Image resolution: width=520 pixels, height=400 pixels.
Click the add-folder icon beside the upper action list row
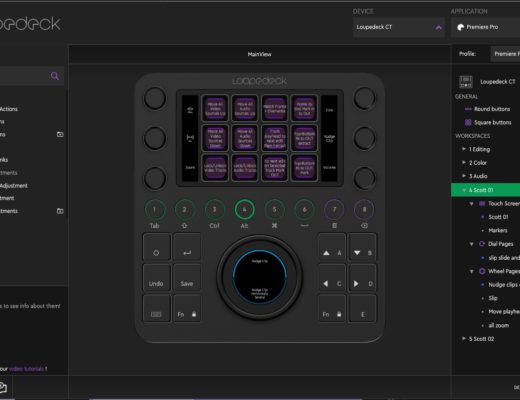(60, 134)
